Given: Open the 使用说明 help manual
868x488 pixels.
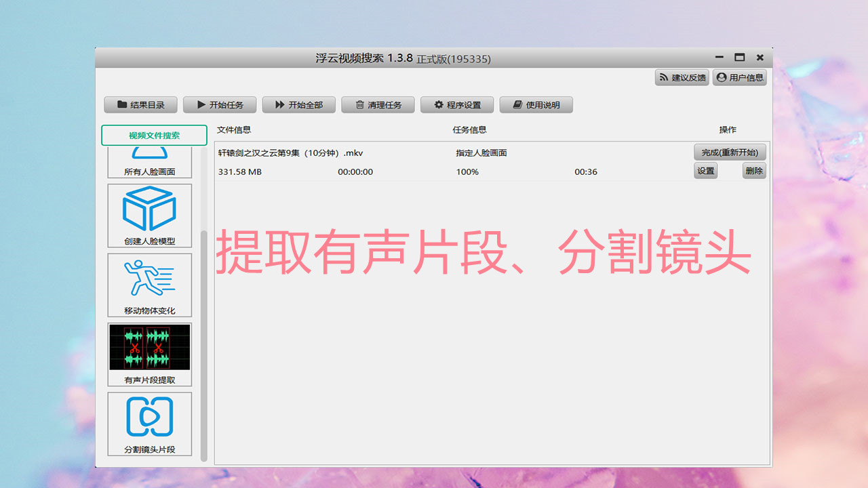Looking at the screenshot, I should pyautogui.click(x=536, y=104).
